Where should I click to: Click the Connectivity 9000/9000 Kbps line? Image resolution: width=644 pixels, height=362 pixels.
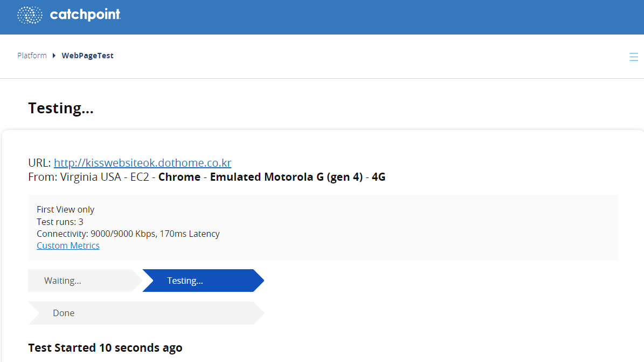tap(128, 234)
